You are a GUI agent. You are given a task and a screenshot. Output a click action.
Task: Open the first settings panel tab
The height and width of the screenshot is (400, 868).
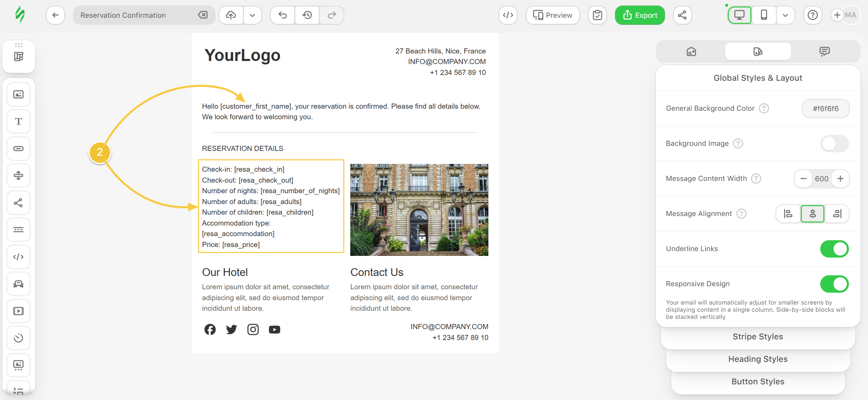pyautogui.click(x=691, y=51)
